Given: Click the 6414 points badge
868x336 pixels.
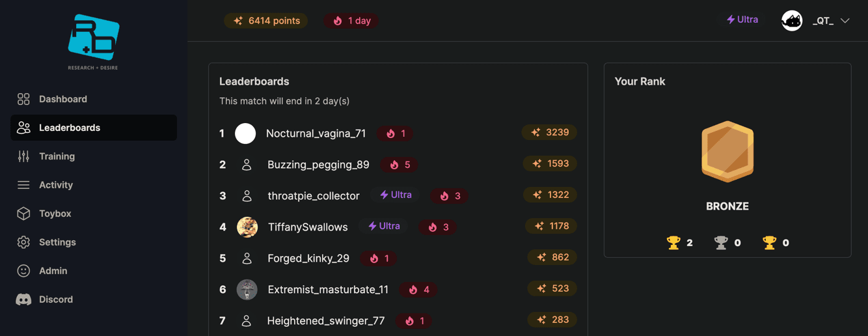Looking at the screenshot, I should coord(266,21).
